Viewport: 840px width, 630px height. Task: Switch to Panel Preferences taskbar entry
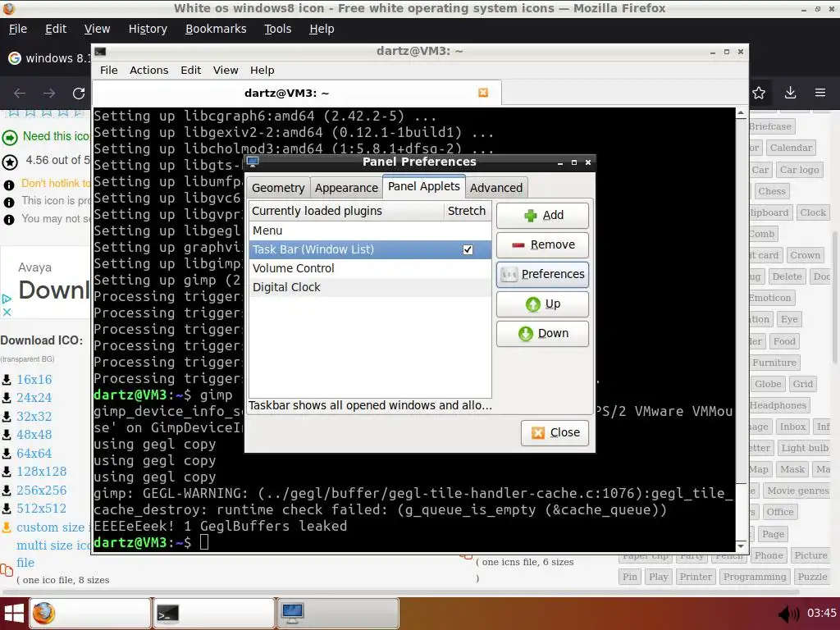click(x=339, y=614)
